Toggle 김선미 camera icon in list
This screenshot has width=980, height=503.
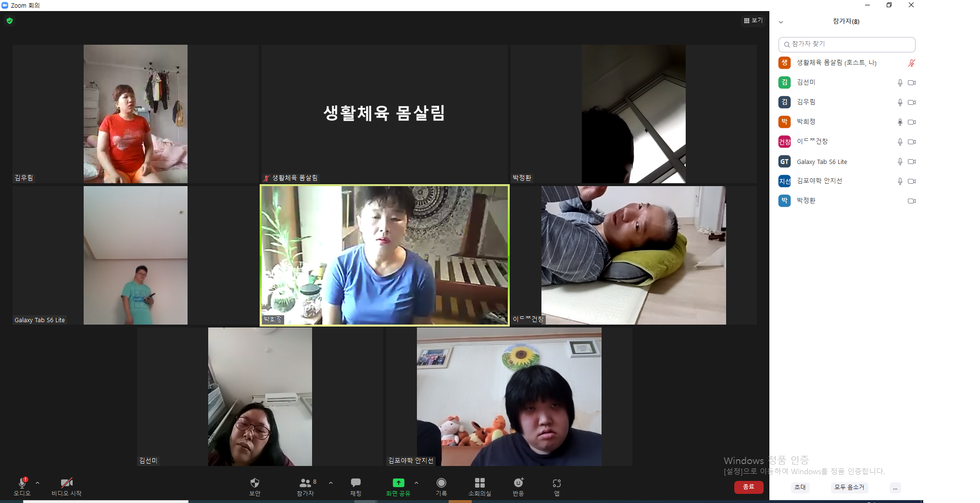pos(911,83)
